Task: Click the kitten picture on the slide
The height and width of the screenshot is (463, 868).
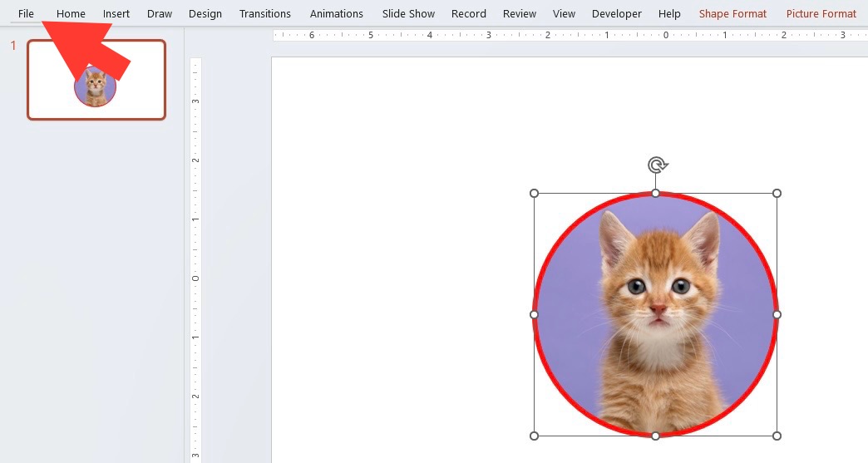Action: 655,314
